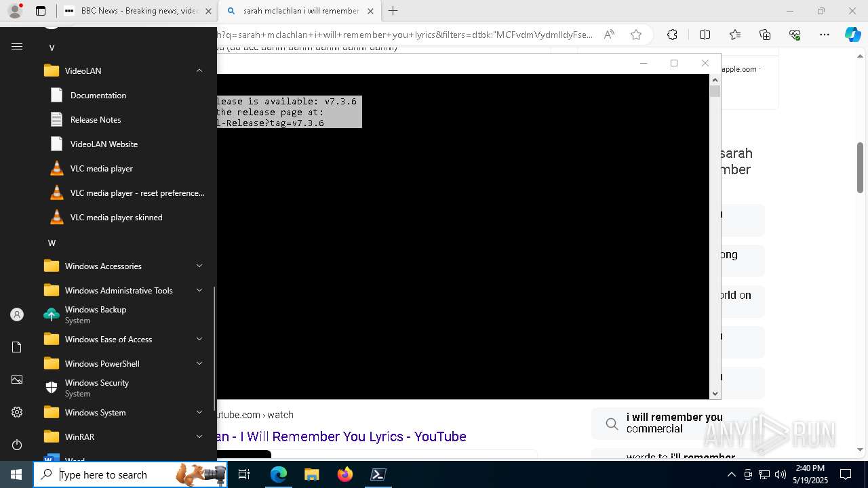Open Documents icon in Start sidebar

[17, 347]
